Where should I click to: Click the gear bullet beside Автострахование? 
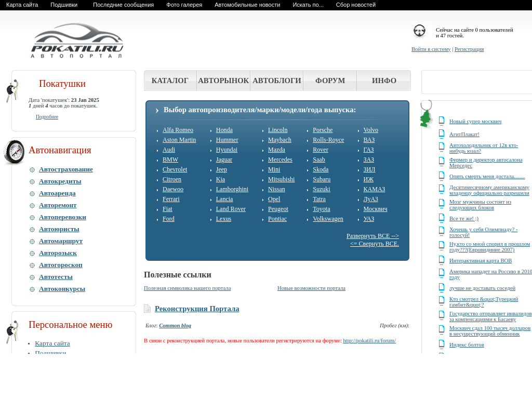point(32,170)
